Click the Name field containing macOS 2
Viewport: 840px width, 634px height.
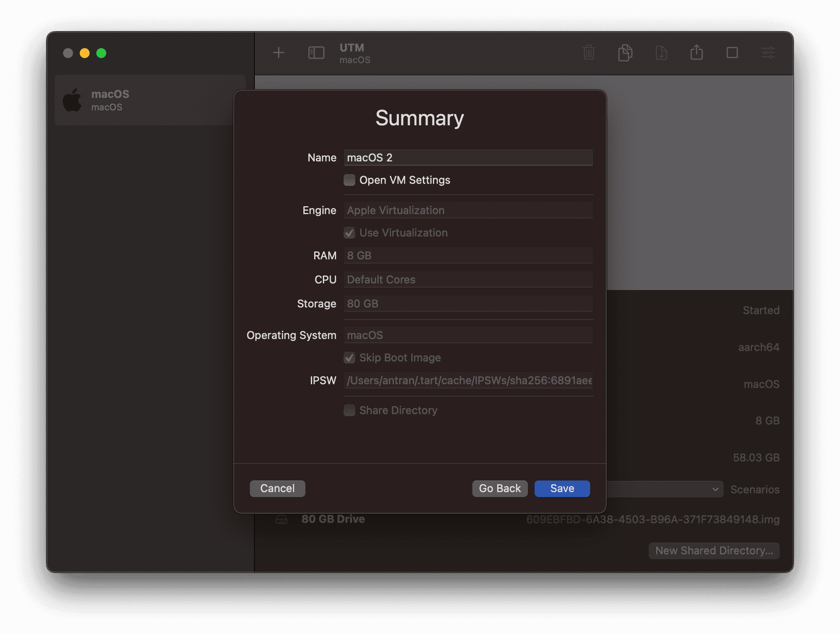pyautogui.click(x=468, y=158)
